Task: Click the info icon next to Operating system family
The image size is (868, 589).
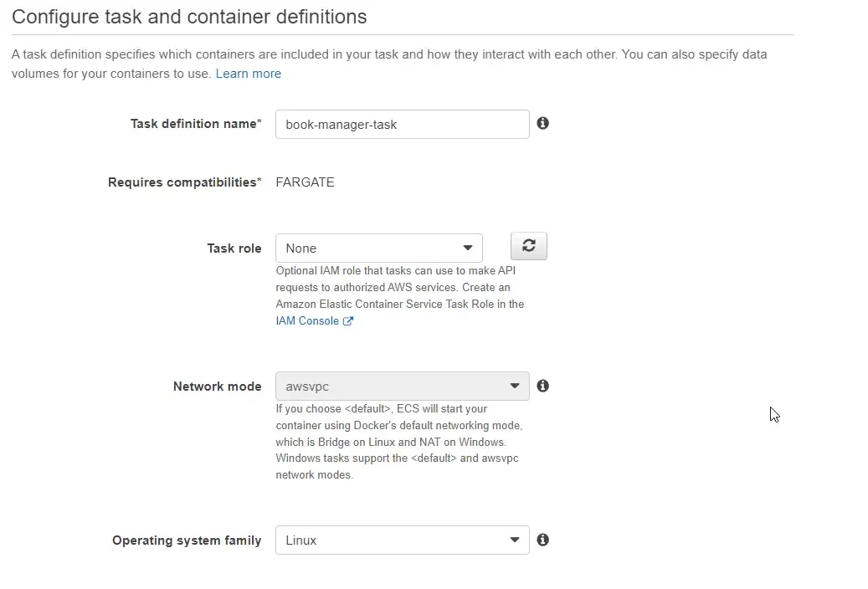Action: tap(542, 540)
